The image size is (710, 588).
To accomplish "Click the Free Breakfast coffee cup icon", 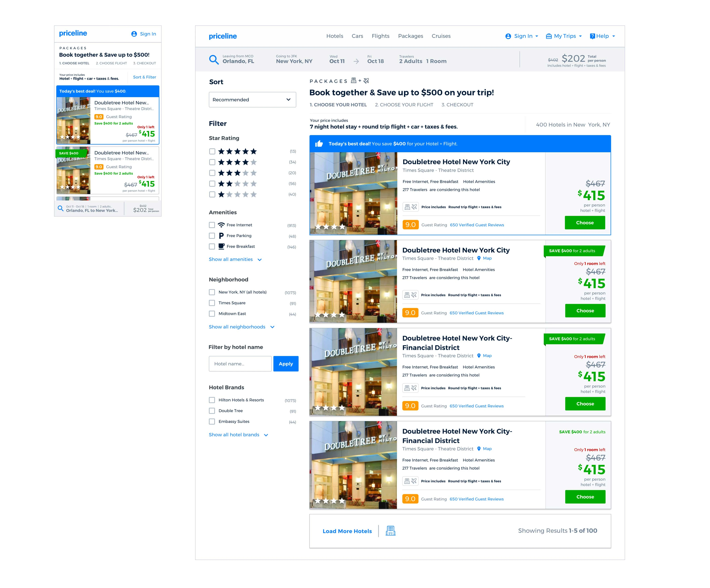I will (x=221, y=247).
